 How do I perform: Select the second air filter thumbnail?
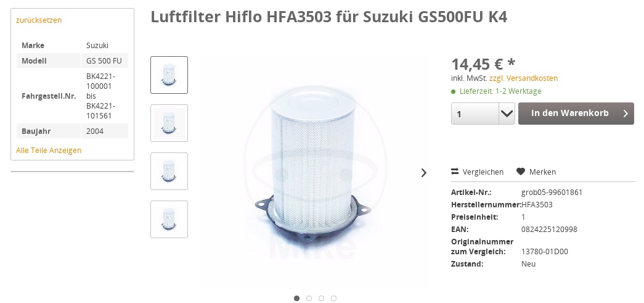point(169,123)
